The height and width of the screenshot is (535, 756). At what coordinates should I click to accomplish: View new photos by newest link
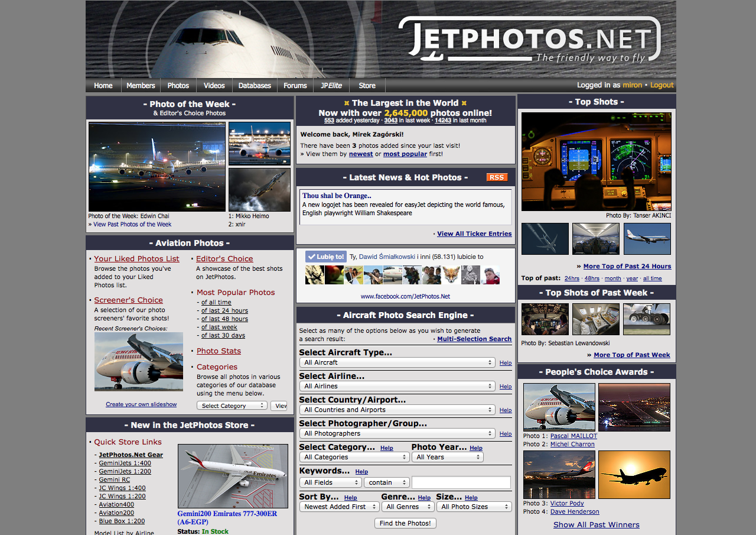pyautogui.click(x=361, y=154)
